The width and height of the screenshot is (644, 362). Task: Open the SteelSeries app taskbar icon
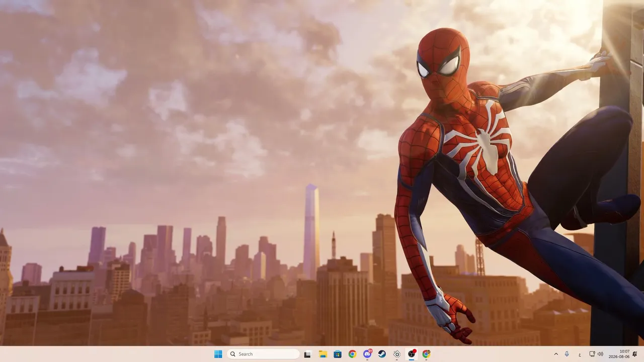click(x=397, y=354)
